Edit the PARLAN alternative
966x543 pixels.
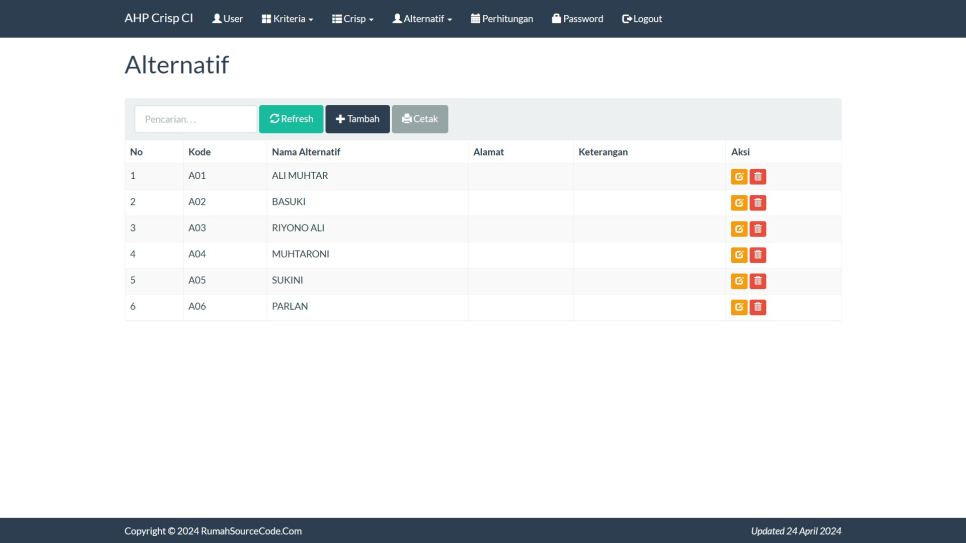[739, 307]
